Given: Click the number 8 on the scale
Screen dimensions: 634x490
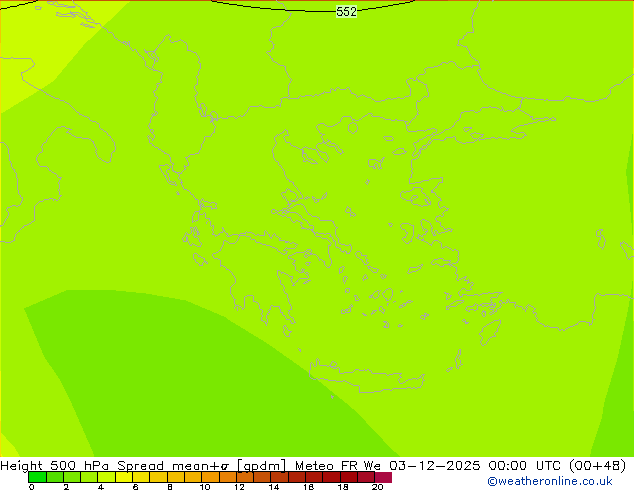Looking at the screenshot, I should coord(170,487).
